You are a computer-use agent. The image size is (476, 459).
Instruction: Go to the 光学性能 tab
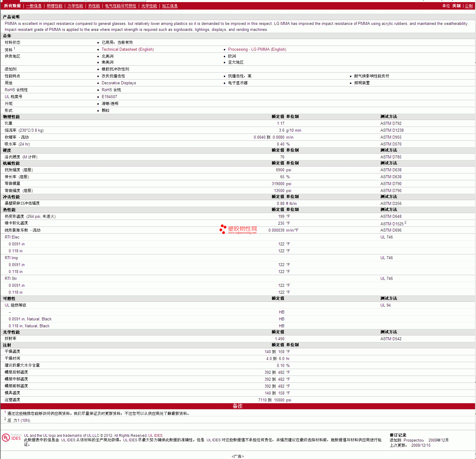(149, 6)
